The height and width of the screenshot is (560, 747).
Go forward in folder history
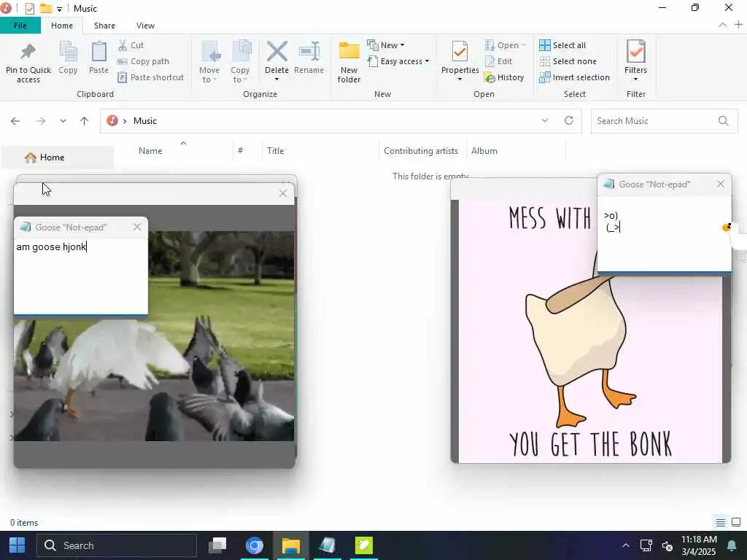coord(41,121)
